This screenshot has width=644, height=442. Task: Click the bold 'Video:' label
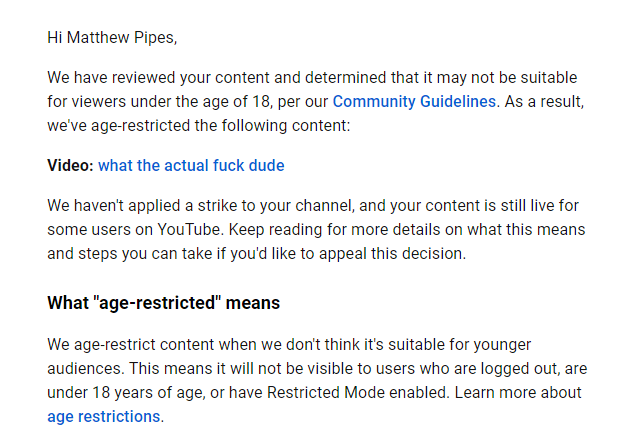(x=71, y=166)
